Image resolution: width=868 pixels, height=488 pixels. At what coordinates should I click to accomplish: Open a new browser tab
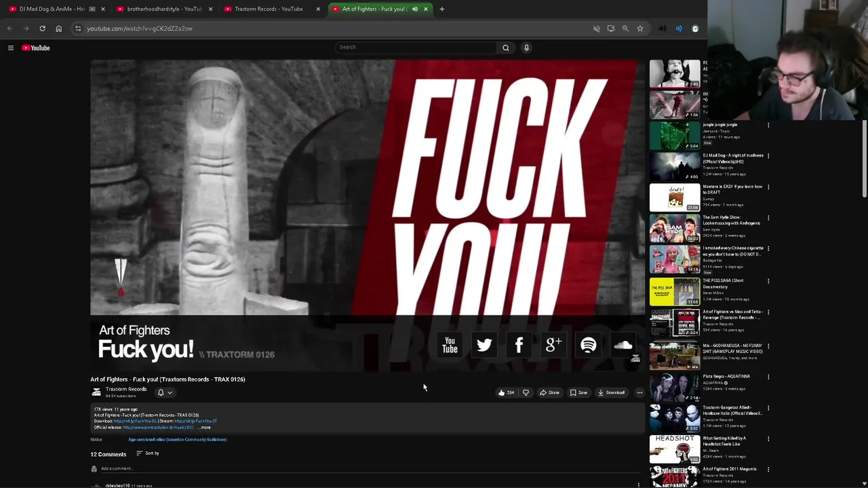(x=441, y=9)
